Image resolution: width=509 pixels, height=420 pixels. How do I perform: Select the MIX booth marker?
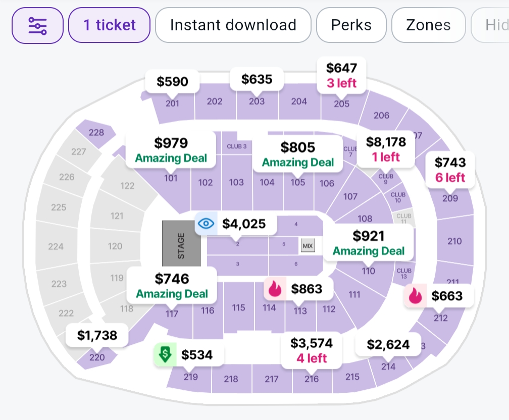pyautogui.click(x=308, y=246)
